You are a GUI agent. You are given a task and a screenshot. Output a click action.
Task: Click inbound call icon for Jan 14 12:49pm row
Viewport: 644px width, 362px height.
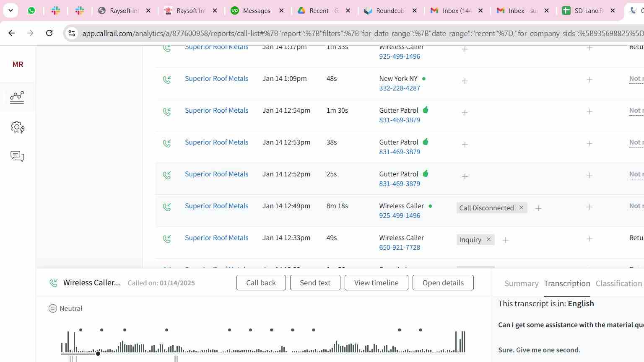[167, 207]
